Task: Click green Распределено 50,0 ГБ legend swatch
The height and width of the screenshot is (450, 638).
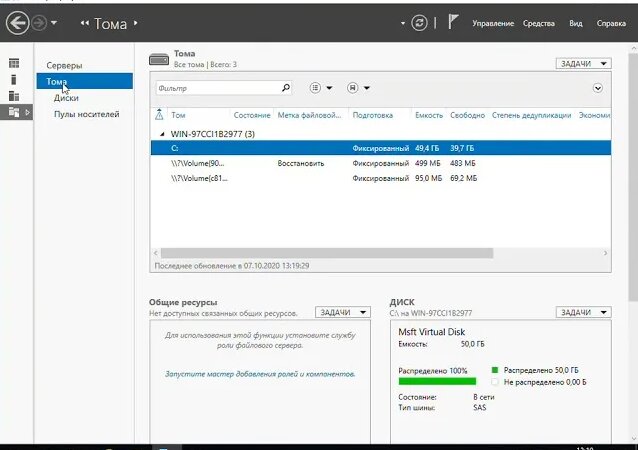Action: [495, 370]
